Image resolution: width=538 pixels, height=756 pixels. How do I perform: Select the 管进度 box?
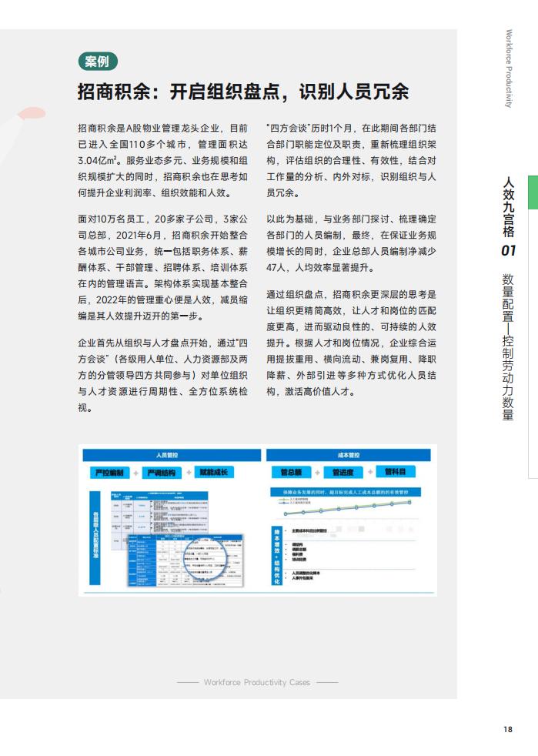point(343,472)
